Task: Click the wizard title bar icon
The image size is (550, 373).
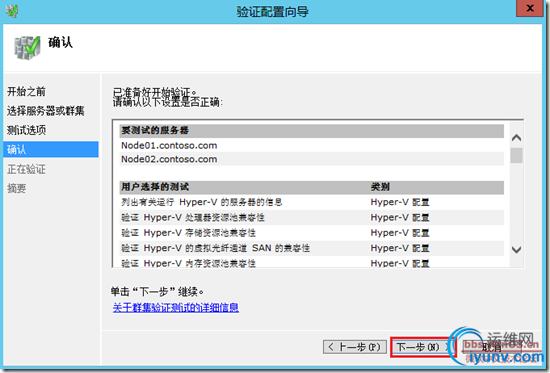Action: 12,11
